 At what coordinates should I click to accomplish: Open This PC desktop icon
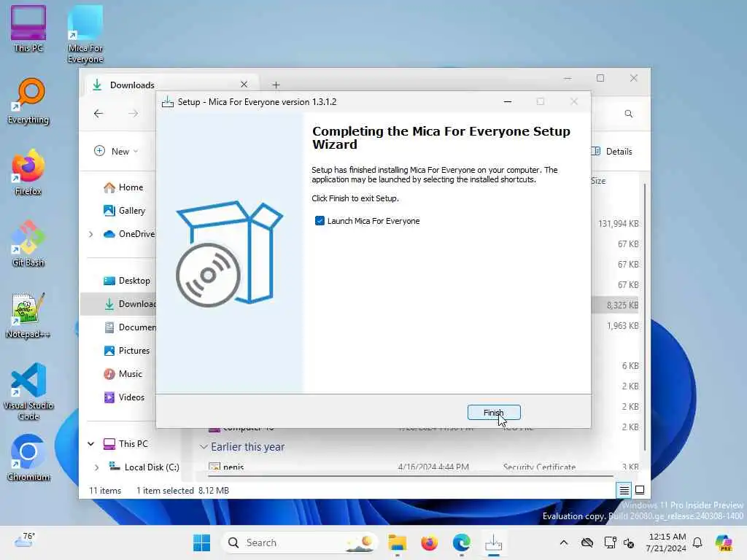click(x=28, y=28)
